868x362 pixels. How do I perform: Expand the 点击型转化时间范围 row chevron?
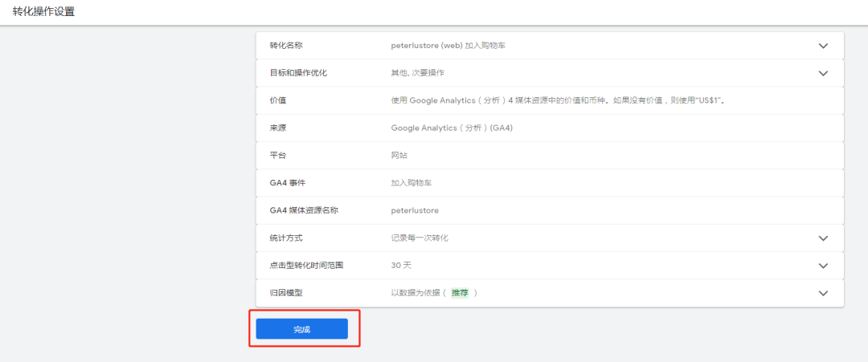(x=823, y=266)
